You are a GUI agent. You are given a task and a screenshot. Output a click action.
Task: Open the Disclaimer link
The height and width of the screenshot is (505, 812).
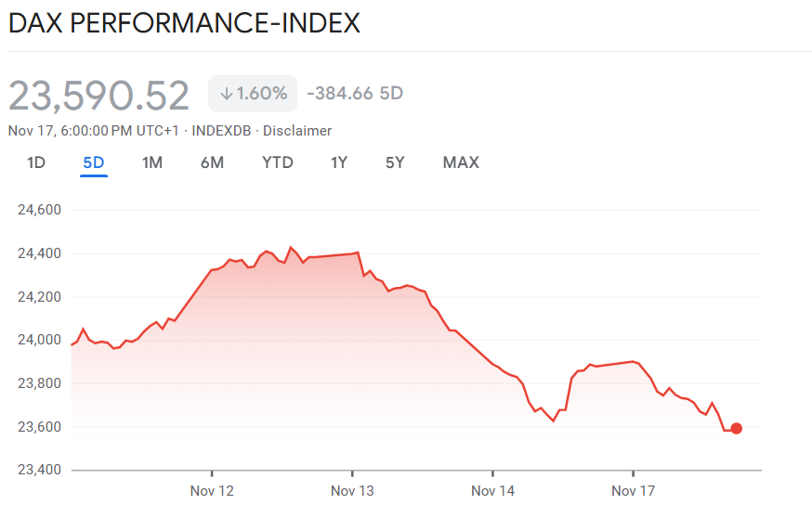coord(297,131)
